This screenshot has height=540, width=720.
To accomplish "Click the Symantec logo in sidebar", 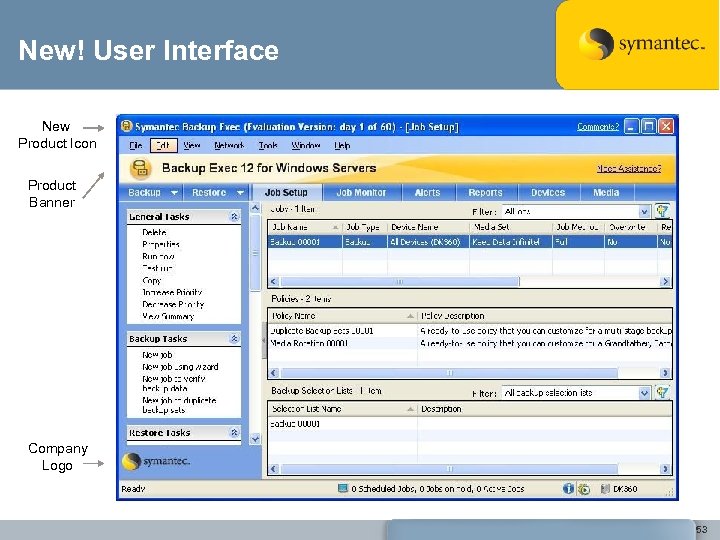I will point(156,461).
